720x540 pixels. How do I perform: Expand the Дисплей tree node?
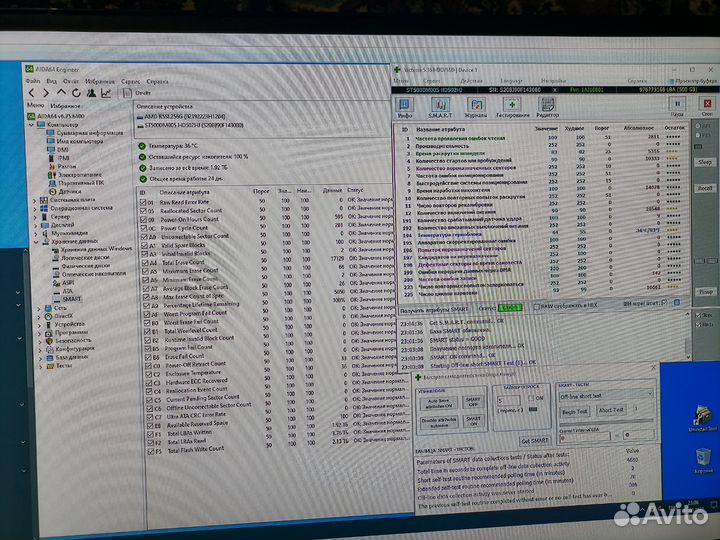click(x=35, y=225)
